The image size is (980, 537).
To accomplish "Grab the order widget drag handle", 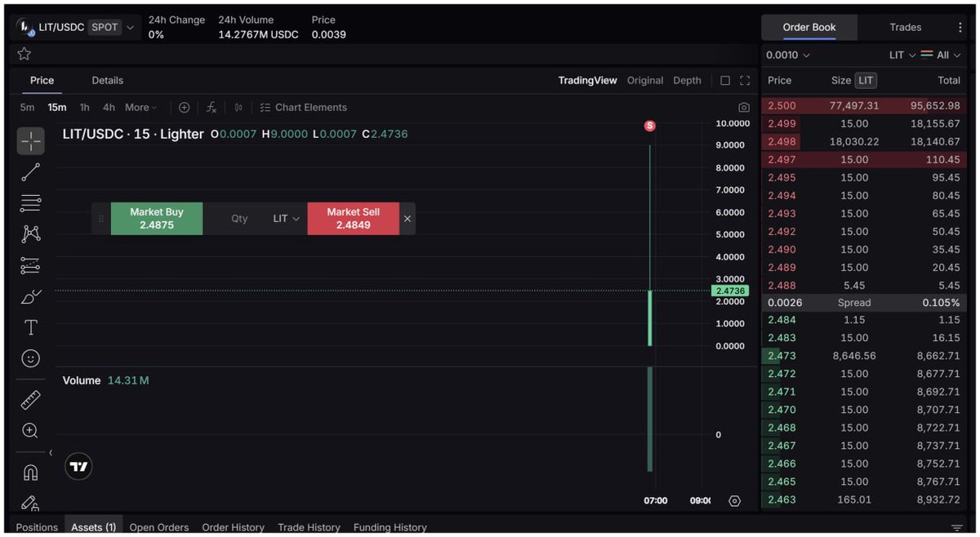I will [x=101, y=219].
